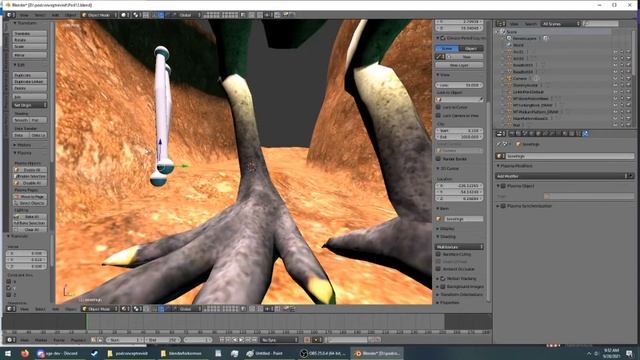Open the pivot point selector in the top header
This screenshot has height=360, width=640.
138,15
